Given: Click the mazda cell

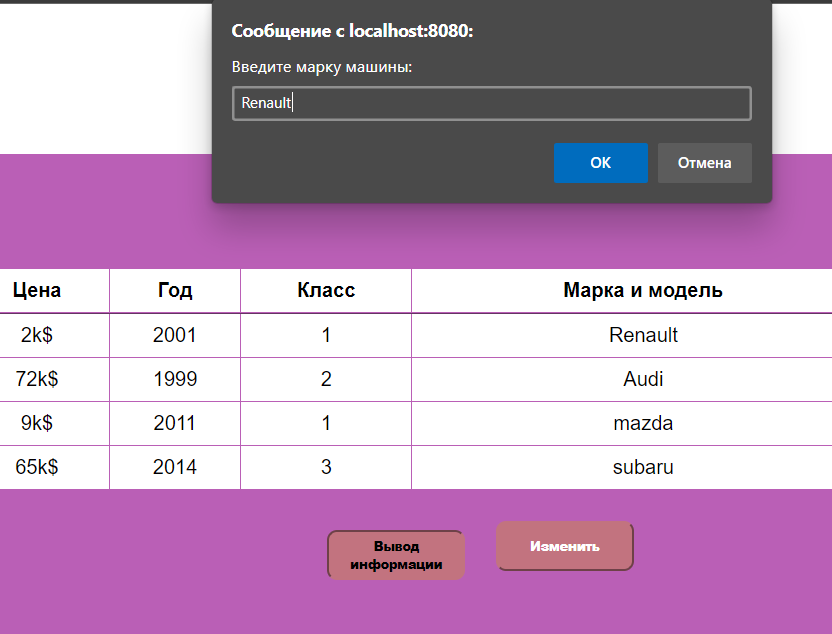Looking at the screenshot, I should tap(643, 423).
